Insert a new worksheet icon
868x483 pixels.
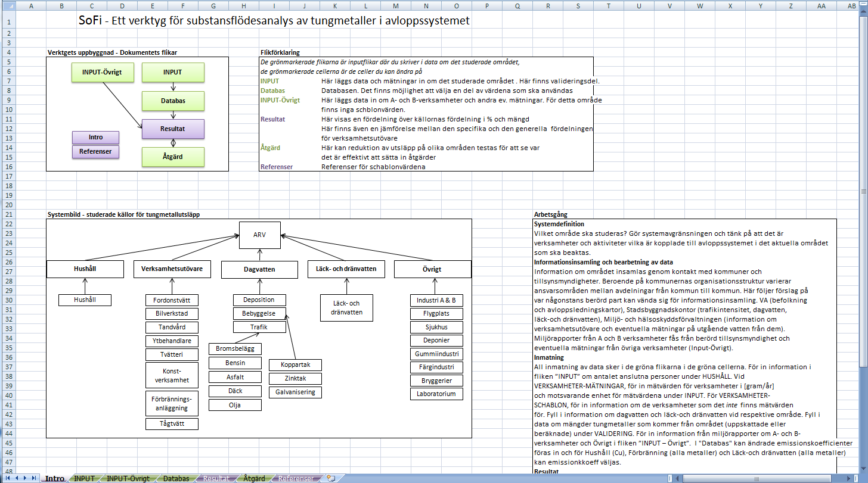pos(331,478)
